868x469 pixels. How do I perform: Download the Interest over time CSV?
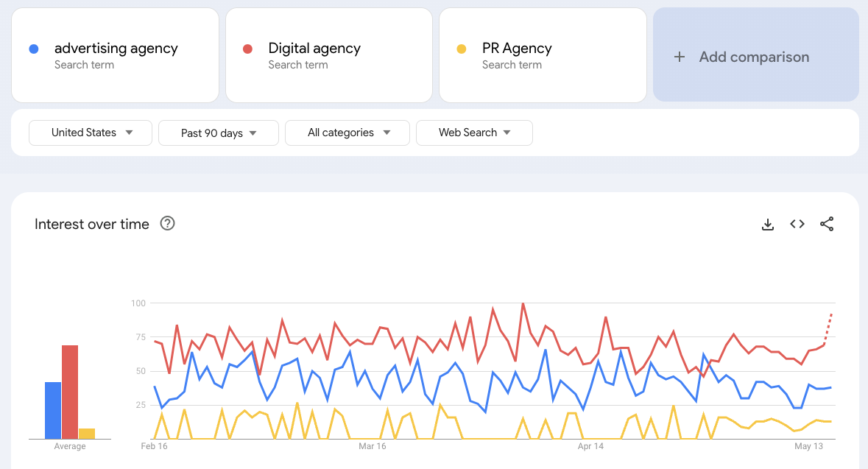[x=767, y=225]
